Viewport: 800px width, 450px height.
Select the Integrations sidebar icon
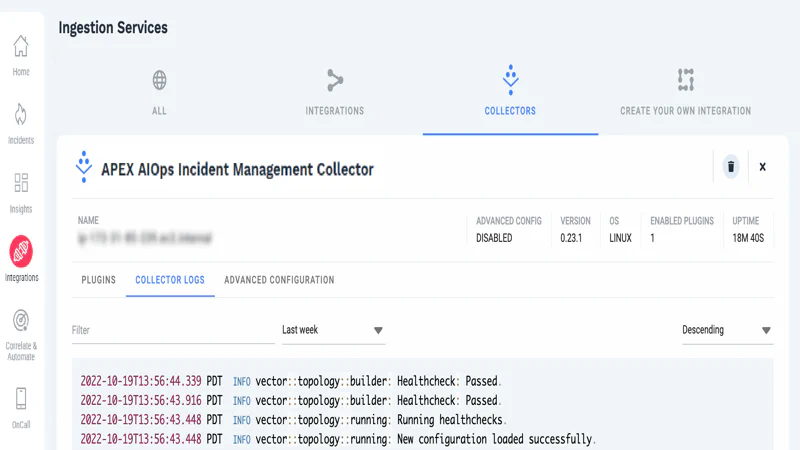click(21, 257)
